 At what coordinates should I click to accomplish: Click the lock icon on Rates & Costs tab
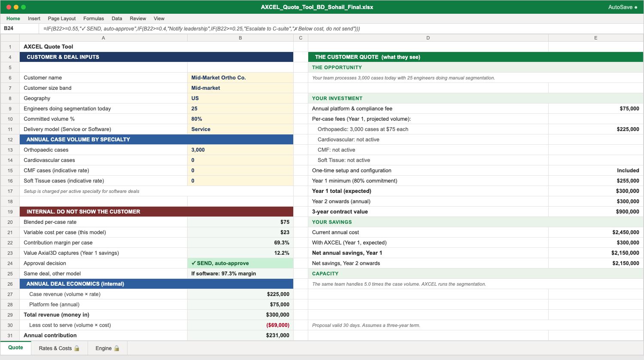click(77, 348)
